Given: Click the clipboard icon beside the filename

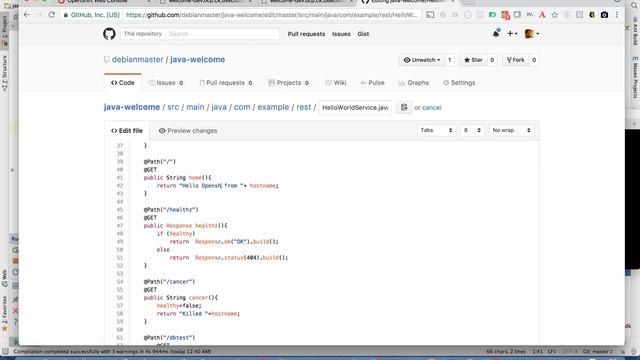Looking at the screenshot, I should coord(404,107).
